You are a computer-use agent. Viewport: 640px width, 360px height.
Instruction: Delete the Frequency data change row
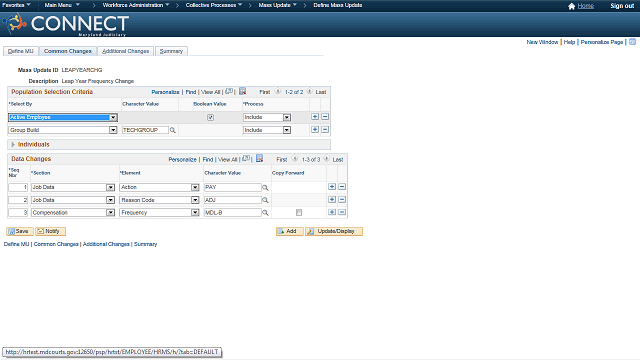[342, 212]
